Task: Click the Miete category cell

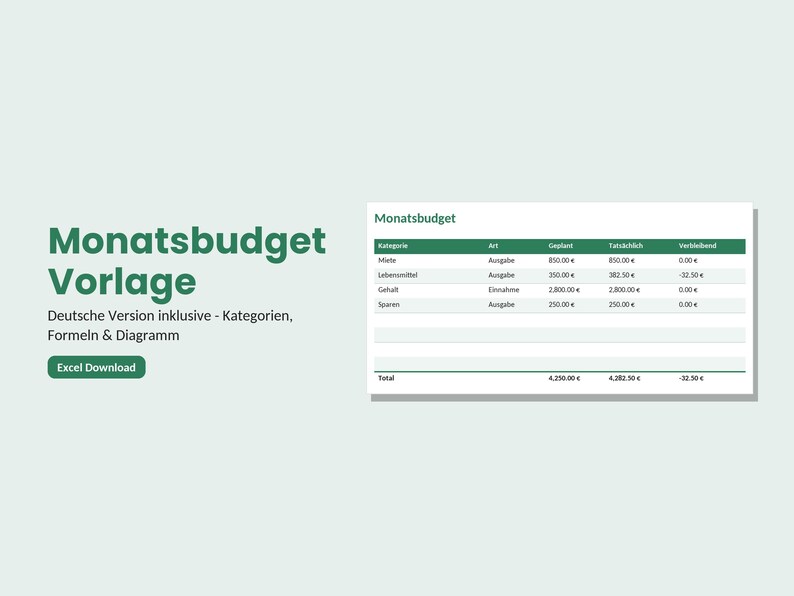Action: pyautogui.click(x=387, y=260)
